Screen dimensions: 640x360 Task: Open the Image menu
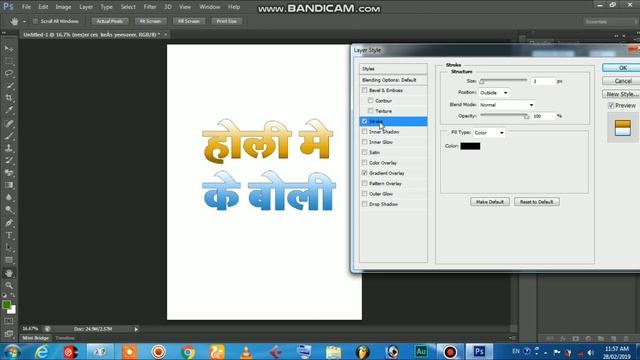pos(63,7)
